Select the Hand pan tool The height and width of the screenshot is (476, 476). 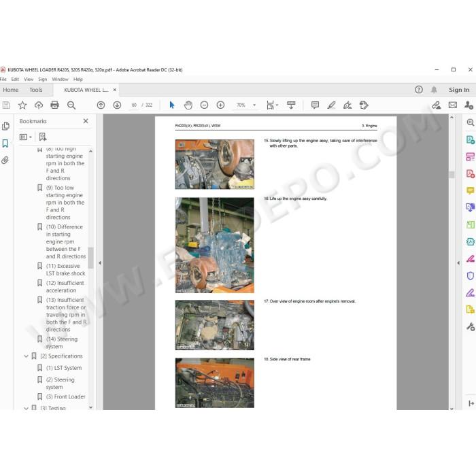[188, 105]
